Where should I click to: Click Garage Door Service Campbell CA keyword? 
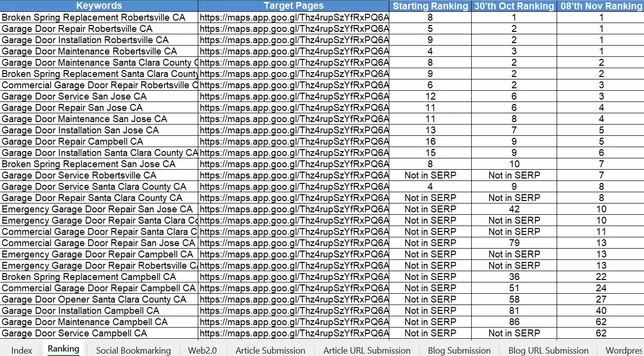point(99,333)
